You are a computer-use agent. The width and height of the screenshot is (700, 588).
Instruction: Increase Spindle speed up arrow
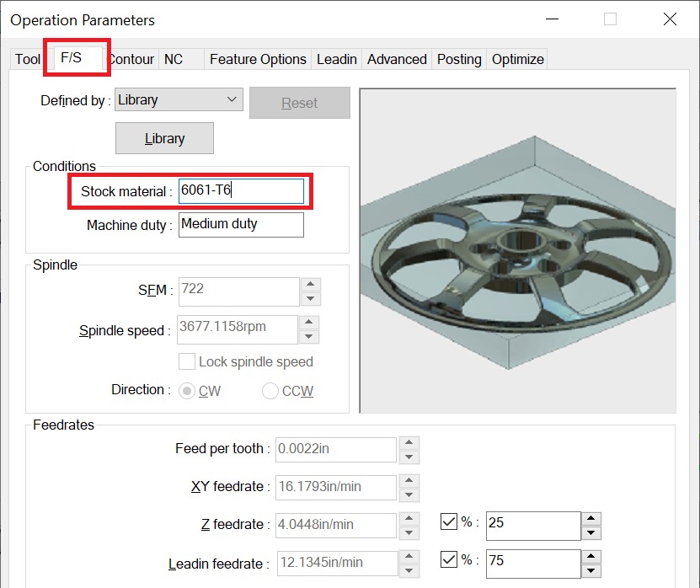(309, 322)
